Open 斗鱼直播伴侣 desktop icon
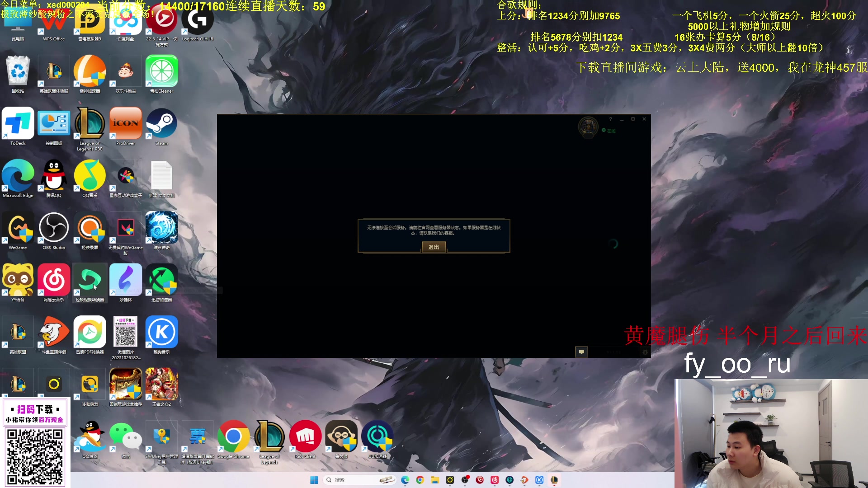 tap(54, 335)
